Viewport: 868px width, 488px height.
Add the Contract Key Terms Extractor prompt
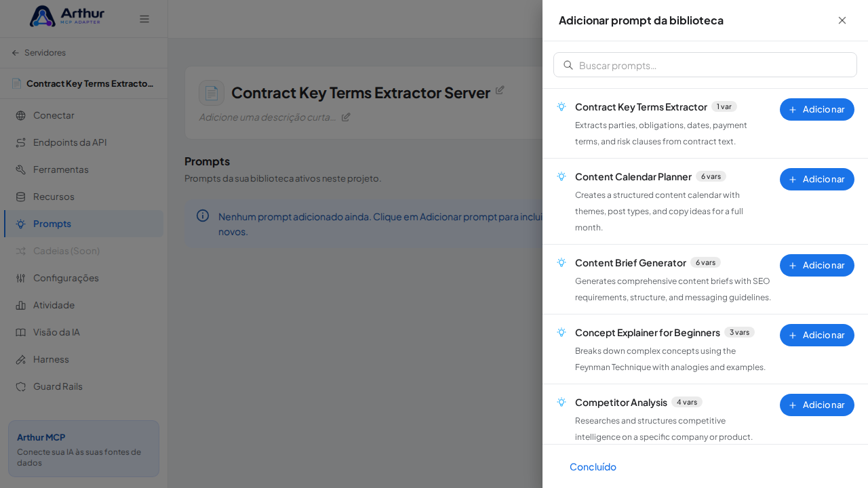[817, 109]
